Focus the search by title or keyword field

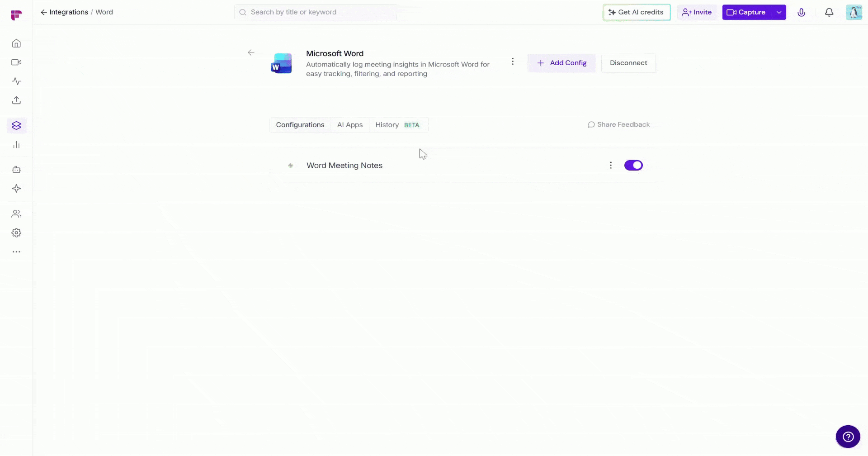316,12
